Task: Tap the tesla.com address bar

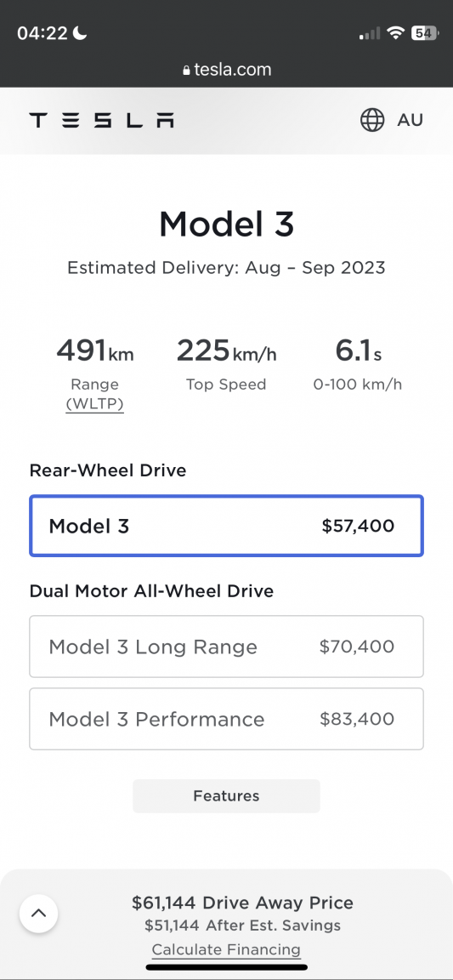Action: [226, 70]
